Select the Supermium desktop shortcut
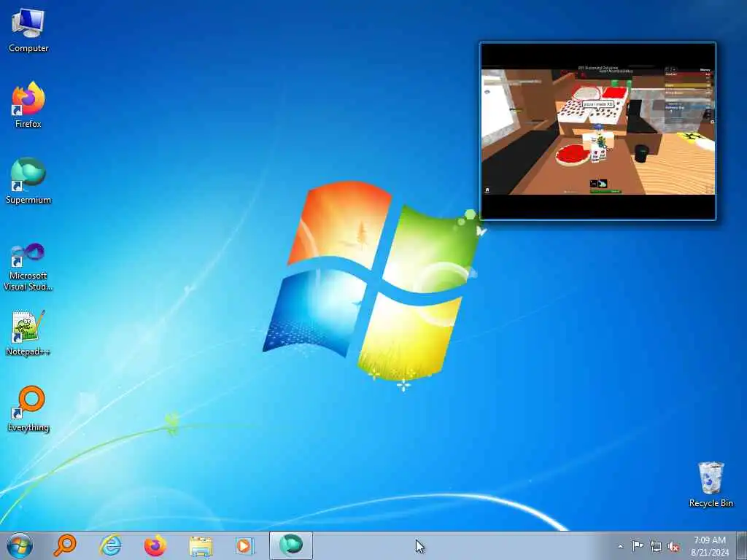Image resolution: width=747 pixels, height=560 pixels. 28,181
